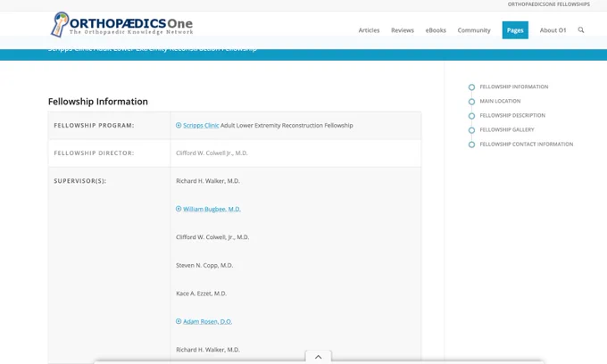Viewport: 607px width, 364px height.
Task: Jump to Main Location section
Action: click(x=500, y=101)
